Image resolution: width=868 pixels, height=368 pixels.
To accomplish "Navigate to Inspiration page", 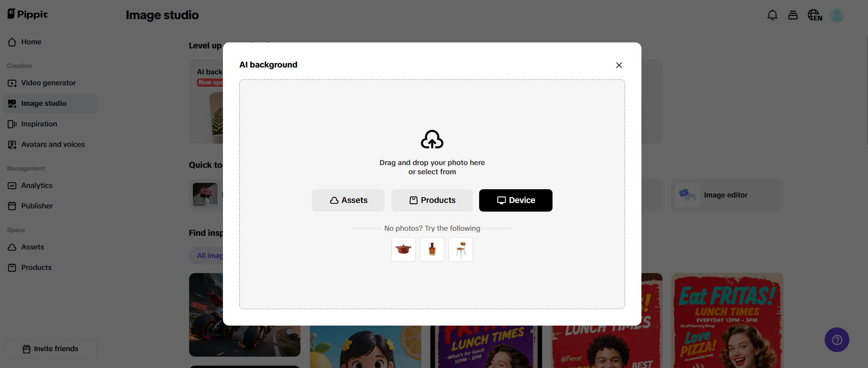I will (39, 124).
